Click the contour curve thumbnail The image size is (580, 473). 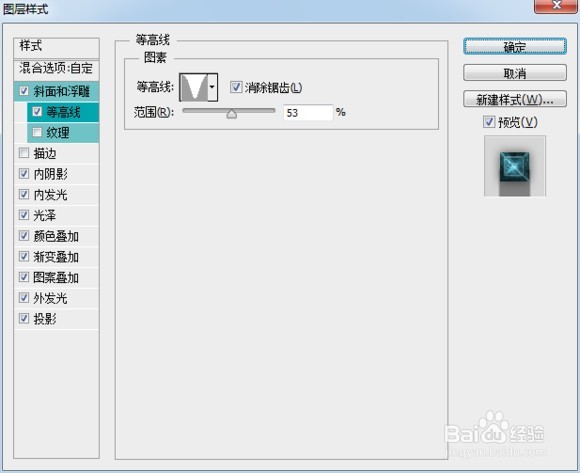194,87
